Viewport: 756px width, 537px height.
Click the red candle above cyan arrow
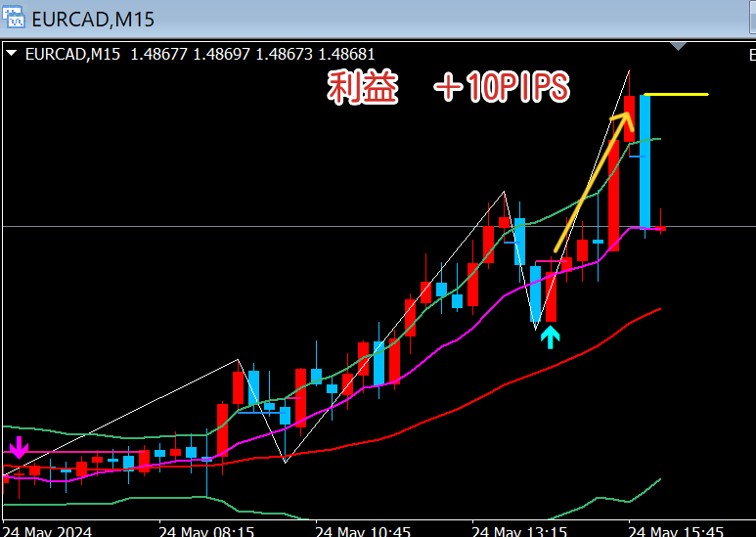pyautogui.click(x=551, y=296)
